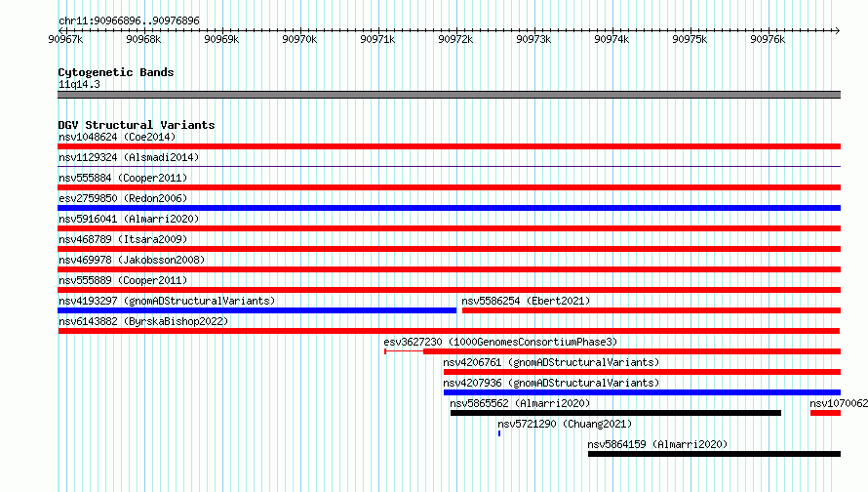The height and width of the screenshot is (492, 868).
Task: Click the 11q14.3 band label
Action: pos(79,84)
